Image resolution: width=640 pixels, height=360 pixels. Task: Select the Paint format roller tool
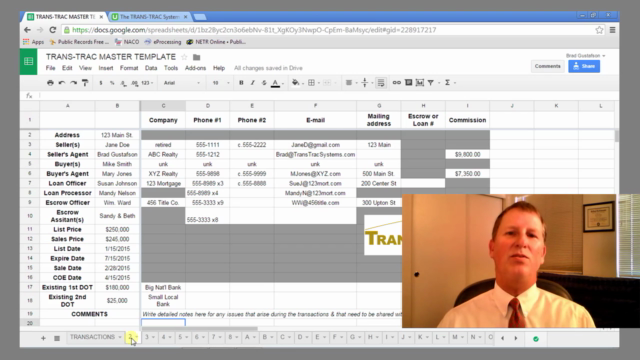85,83
